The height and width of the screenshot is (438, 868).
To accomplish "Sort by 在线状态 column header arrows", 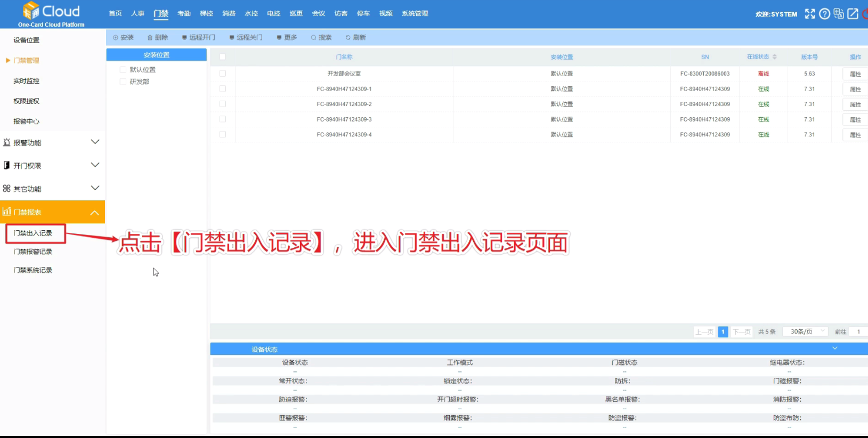I will coord(774,57).
